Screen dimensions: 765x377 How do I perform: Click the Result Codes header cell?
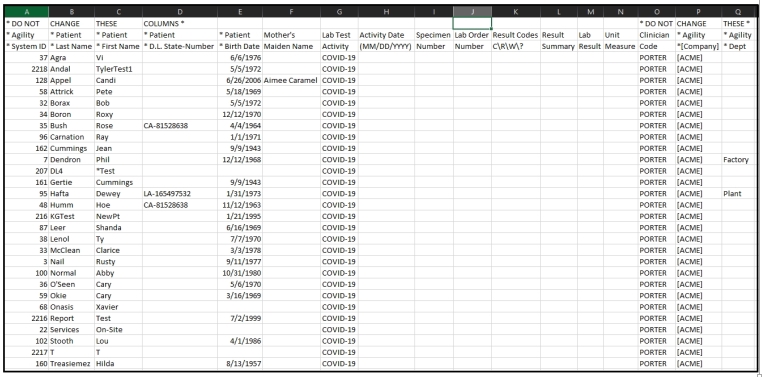point(516,35)
